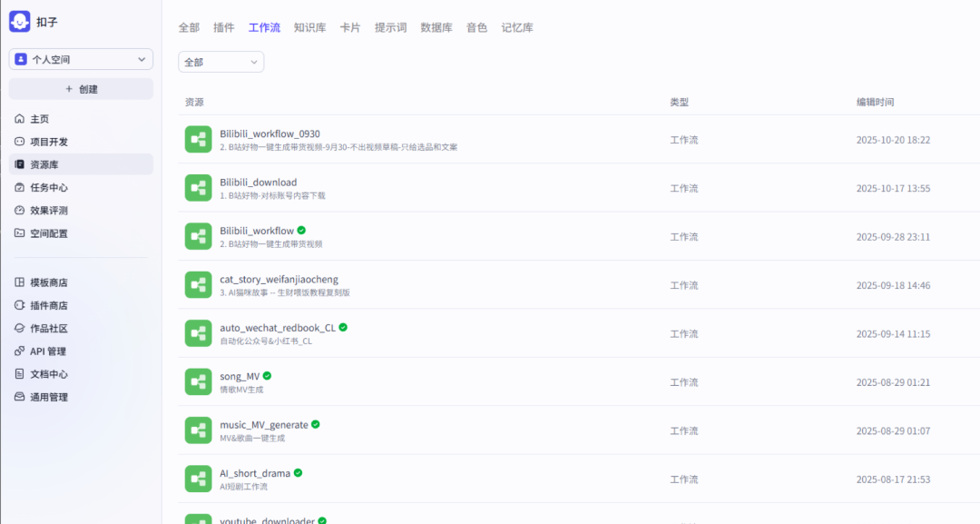Go to 主页 in sidebar
This screenshot has height=524, width=980.
tap(82, 119)
